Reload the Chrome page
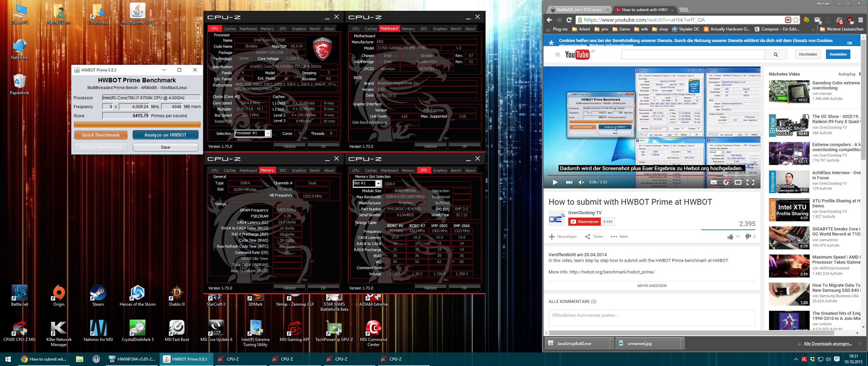 pos(569,20)
